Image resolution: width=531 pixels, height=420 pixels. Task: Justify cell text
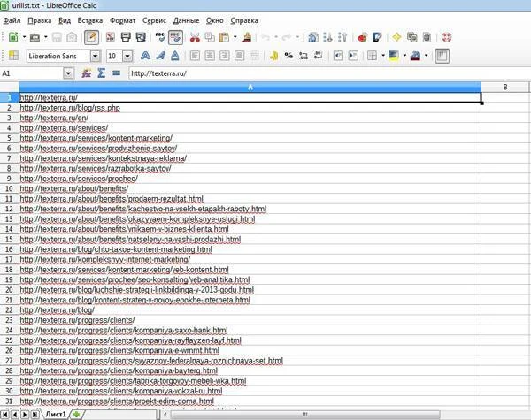tap(239, 56)
